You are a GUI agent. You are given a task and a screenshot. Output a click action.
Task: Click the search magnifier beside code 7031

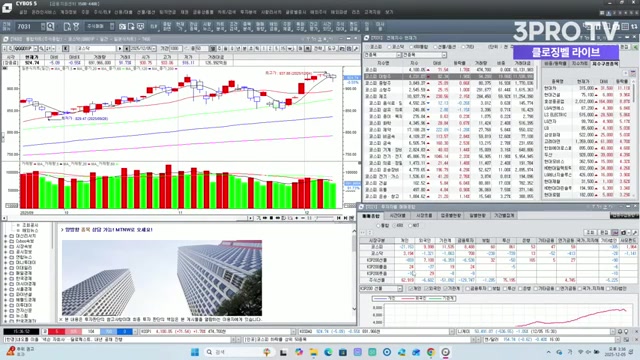[x=51, y=27]
